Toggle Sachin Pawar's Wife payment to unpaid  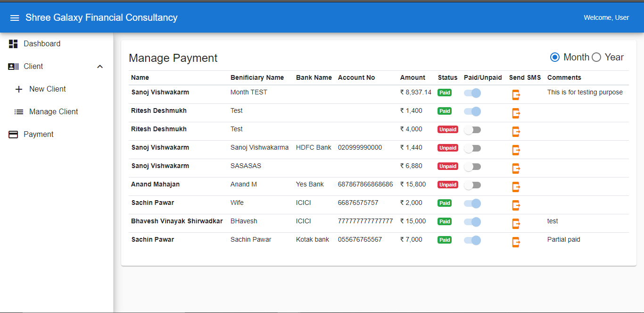tap(472, 203)
